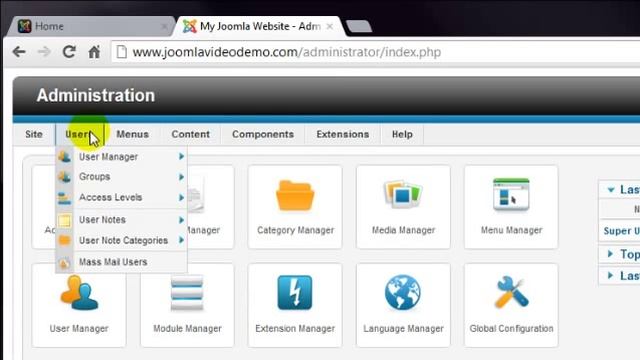
Task: Click the Language Manager label
Action: [x=403, y=329]
